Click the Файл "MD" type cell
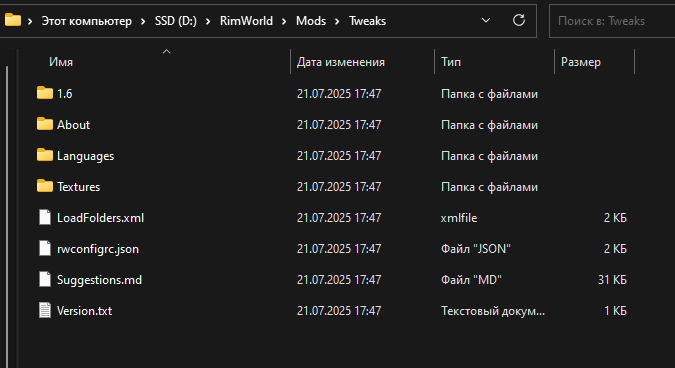 pyautogui.click(x=471, y=280)
